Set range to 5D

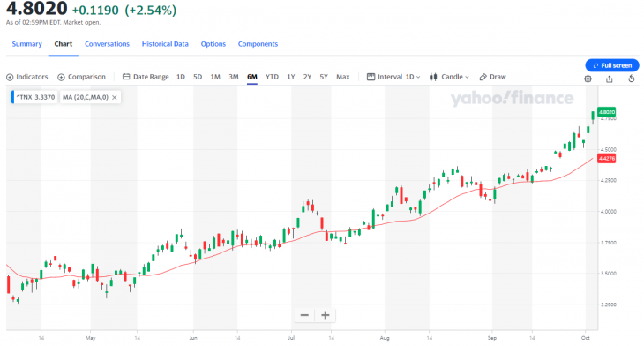198,77
